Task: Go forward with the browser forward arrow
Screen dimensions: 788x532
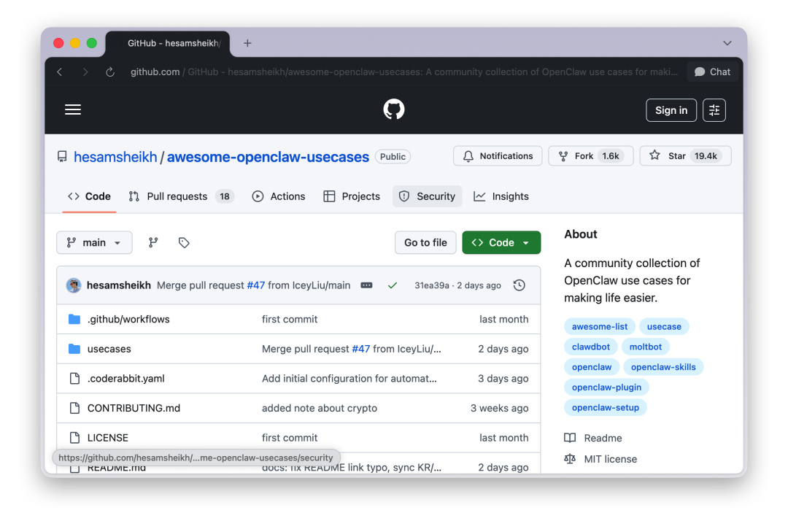Action: (x=85, y=72)
